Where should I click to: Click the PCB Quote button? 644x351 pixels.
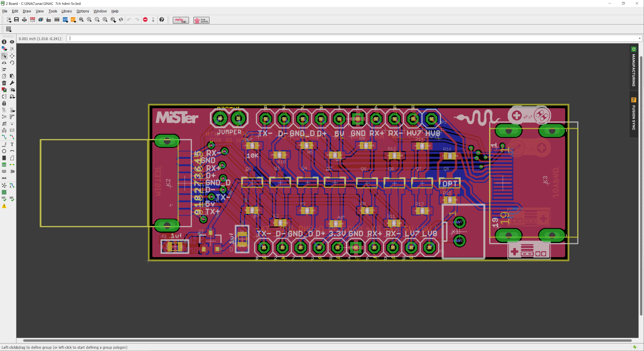(x=201, y=20)
